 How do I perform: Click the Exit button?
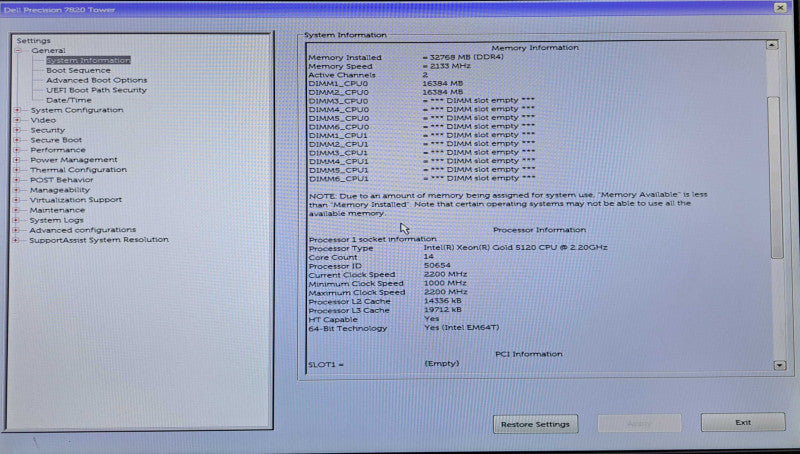pyautogui.click(x=743, y=422)
